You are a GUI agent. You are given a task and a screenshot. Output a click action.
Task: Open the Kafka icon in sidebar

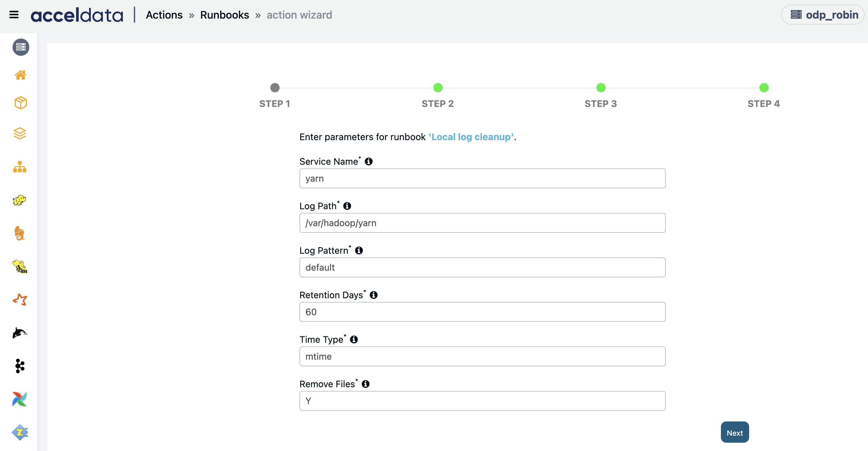(x=20, y=366)
